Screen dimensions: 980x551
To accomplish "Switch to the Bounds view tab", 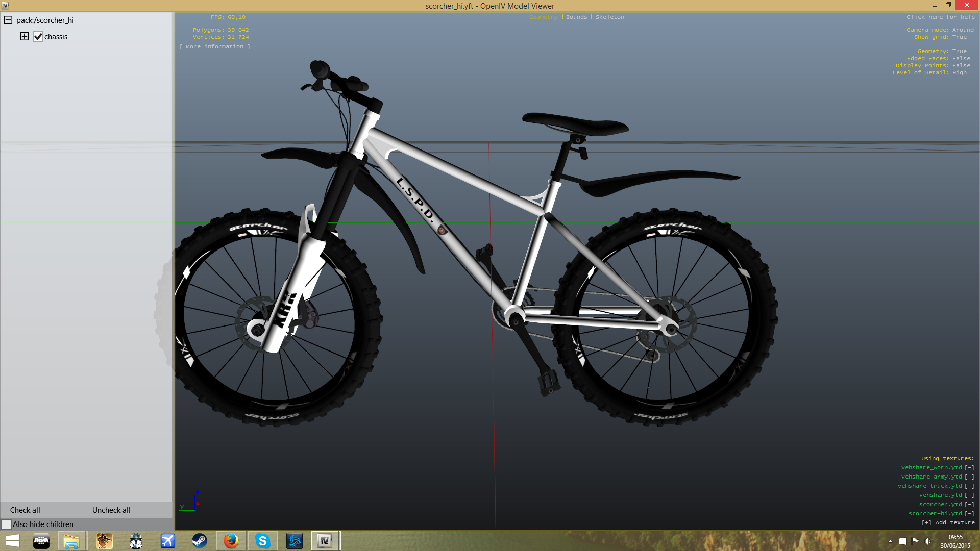I will coord(576,17).
